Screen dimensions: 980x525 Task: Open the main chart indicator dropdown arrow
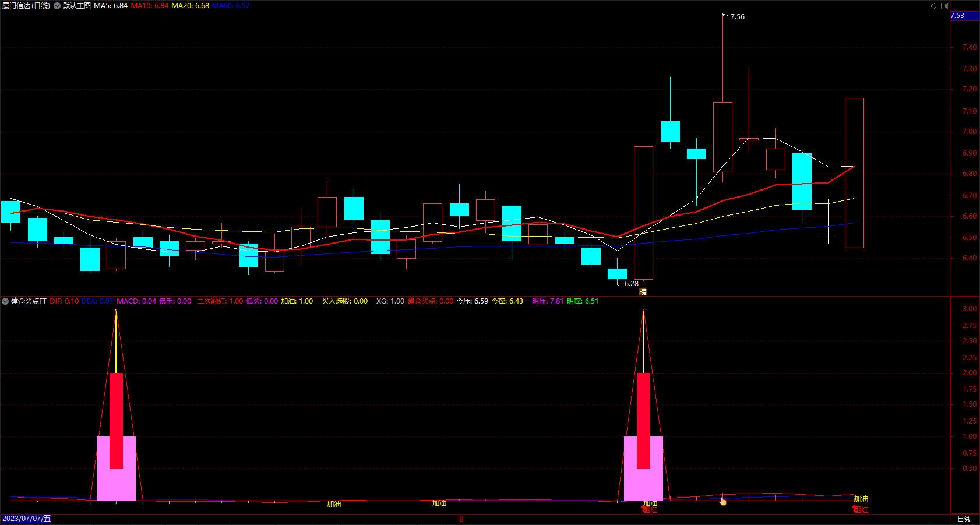(57, 6)
